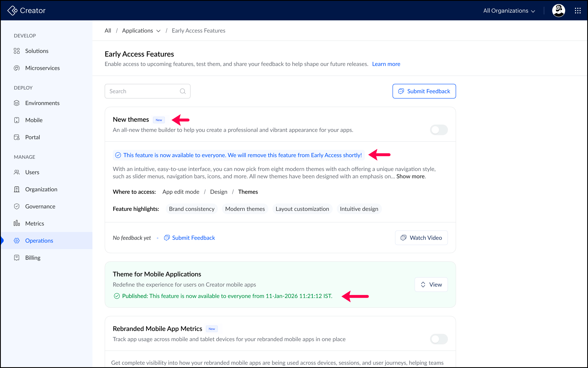This screenshot has height=368, width=588.
Task: Click the Watch Video button
Action: point(421,238)
